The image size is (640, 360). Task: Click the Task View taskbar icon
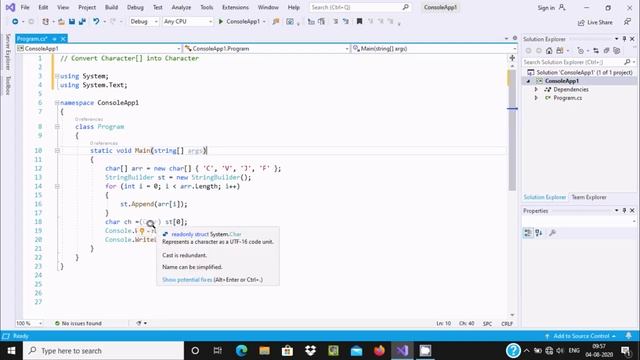pyautogui.click(x=218, y=351)
